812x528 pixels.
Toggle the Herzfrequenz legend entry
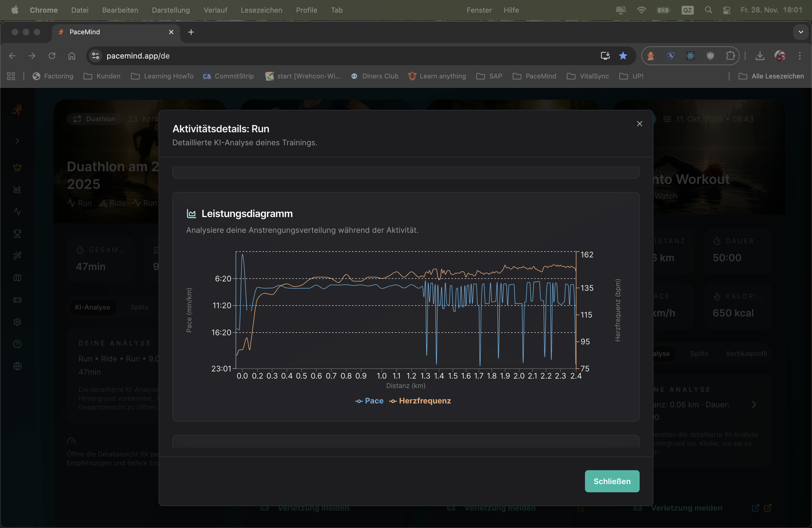[420, 401]
